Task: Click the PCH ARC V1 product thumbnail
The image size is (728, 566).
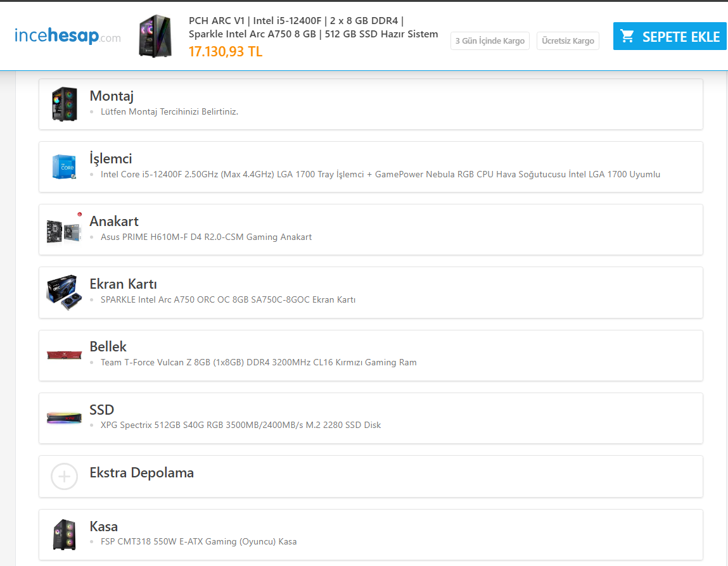Action: 155,36
